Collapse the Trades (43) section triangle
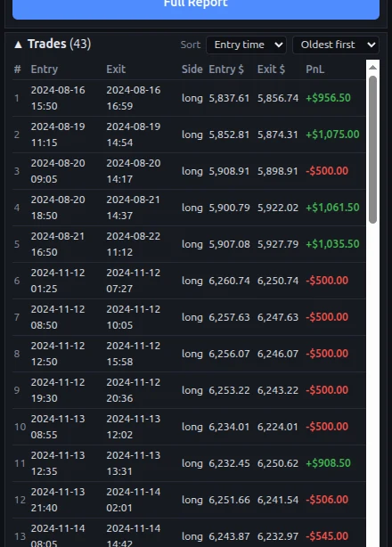 tap(18, 45)
